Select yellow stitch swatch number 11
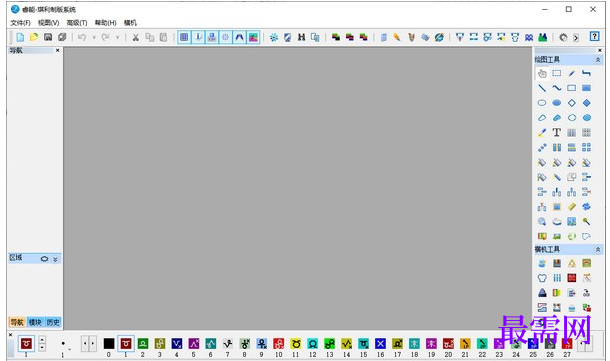This screenshot has width=610, height=361. tap(296, 343)
